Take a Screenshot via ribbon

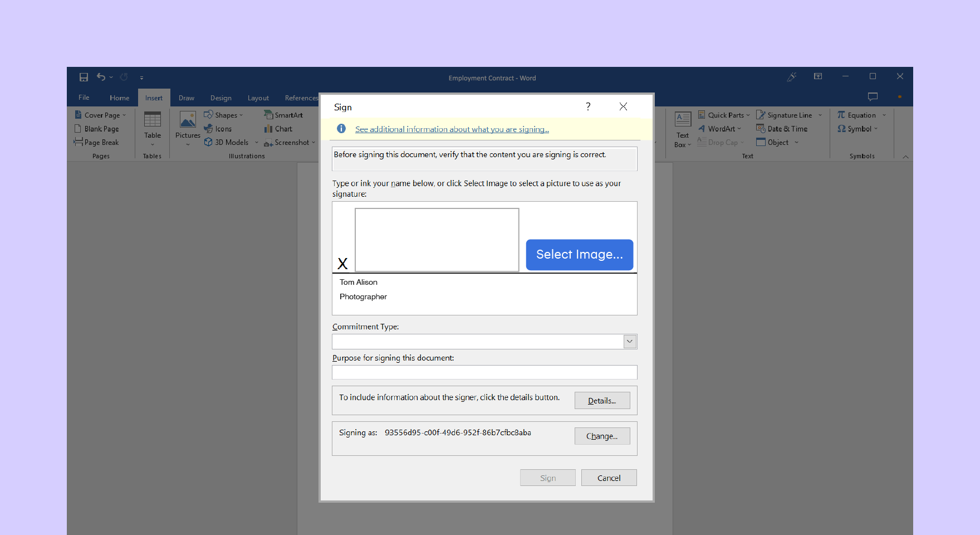point(288,142)
